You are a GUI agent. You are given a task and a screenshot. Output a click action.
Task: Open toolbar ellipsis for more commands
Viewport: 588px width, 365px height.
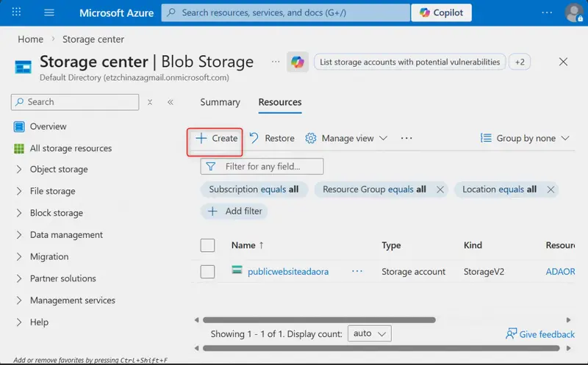coord(406,138)
